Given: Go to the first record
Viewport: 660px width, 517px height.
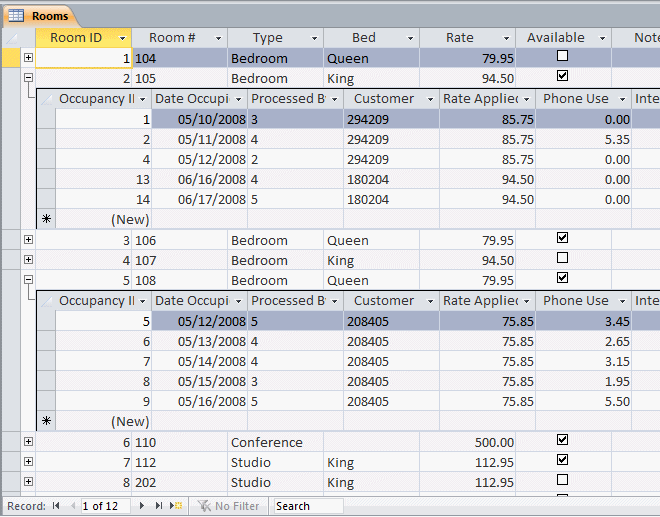Looking at the screenshot, I should [56, 506].
